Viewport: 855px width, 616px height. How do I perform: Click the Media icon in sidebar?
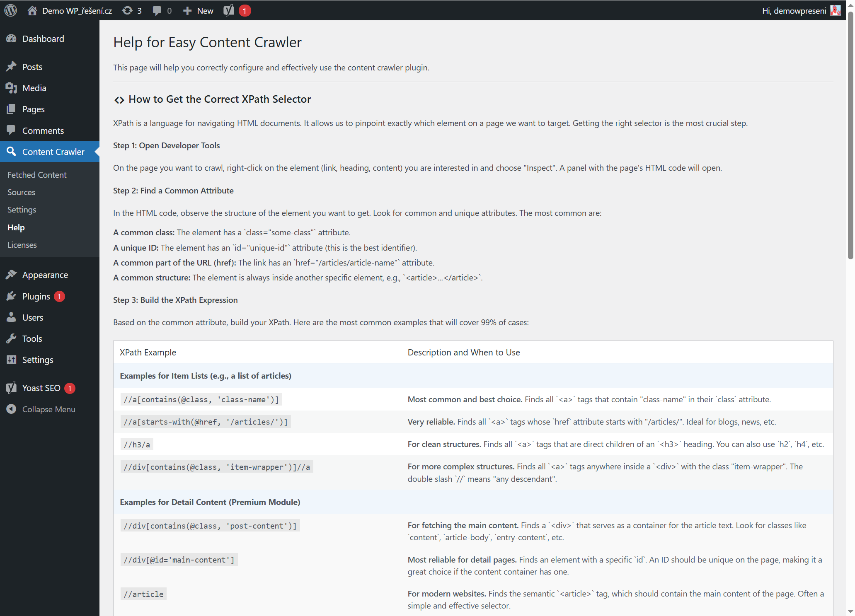(x=11, y=88)
